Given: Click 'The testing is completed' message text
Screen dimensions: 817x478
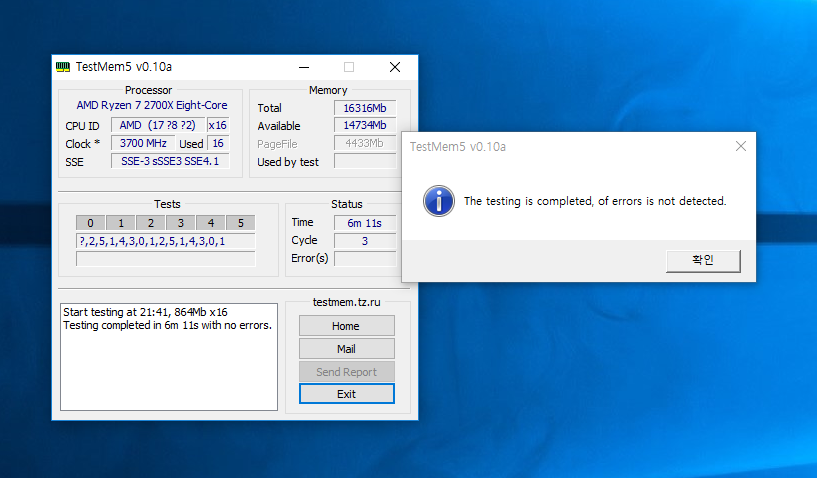Looking at the screenshot, I should (x=595, y=201).
